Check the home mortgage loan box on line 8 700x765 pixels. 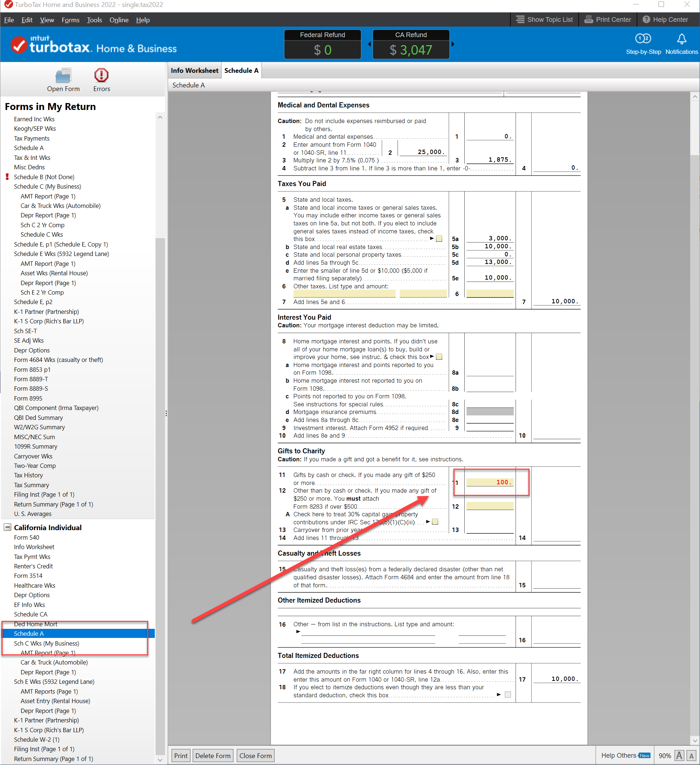[x=439, y=357]
